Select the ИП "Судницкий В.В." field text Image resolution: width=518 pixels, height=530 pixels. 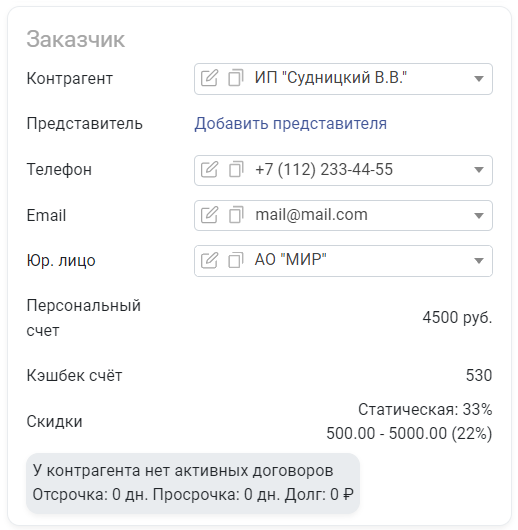click(331, 78)
